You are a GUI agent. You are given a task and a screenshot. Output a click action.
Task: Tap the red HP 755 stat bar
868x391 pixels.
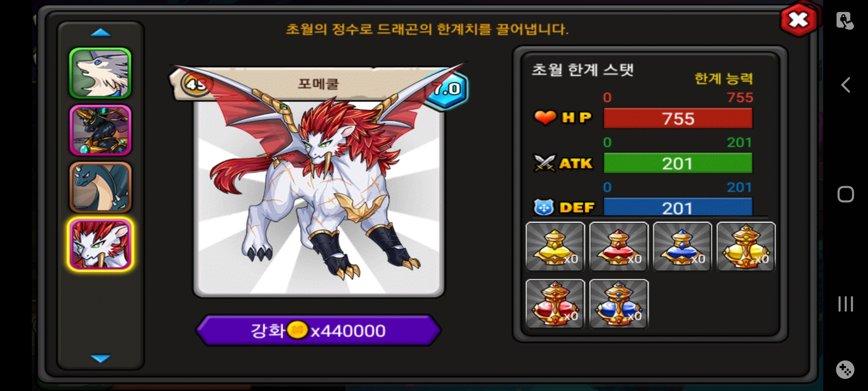(x=678, y=118)
